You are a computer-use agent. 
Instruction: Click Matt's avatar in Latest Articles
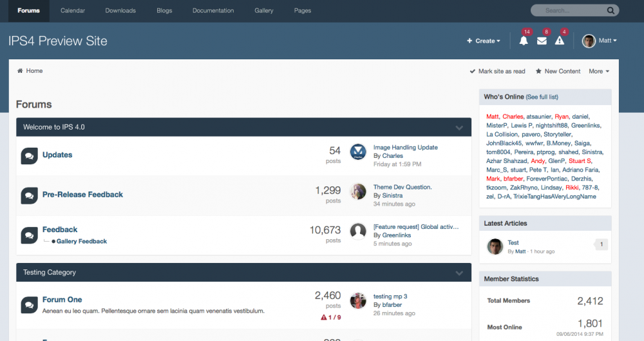tap(495, 246)
